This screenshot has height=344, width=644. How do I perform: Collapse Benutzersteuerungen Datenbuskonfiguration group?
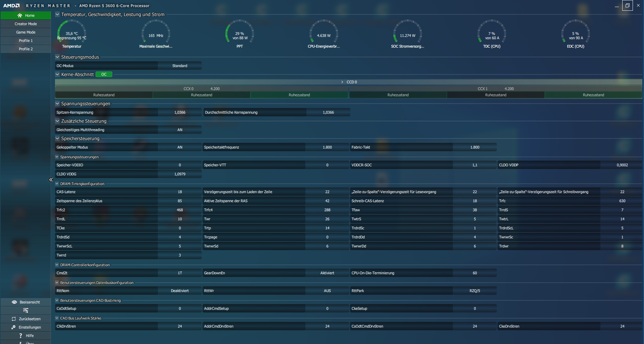click(x=57, y=283)
